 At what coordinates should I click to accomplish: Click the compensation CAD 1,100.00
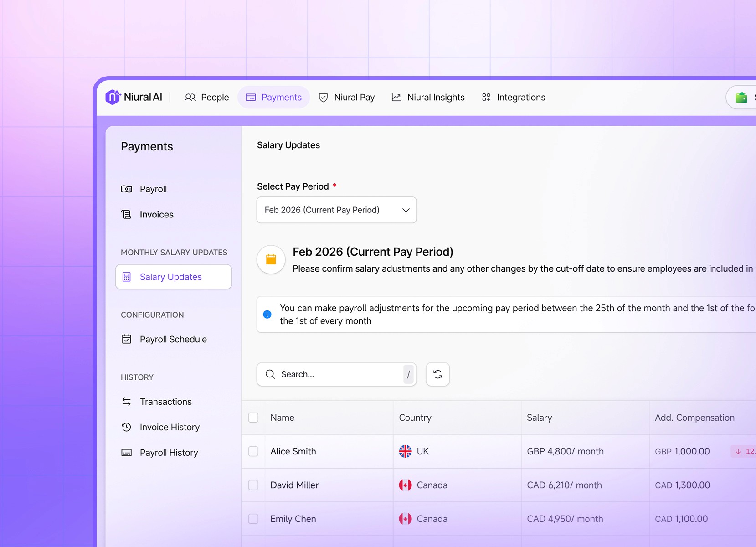coord(681,519)
